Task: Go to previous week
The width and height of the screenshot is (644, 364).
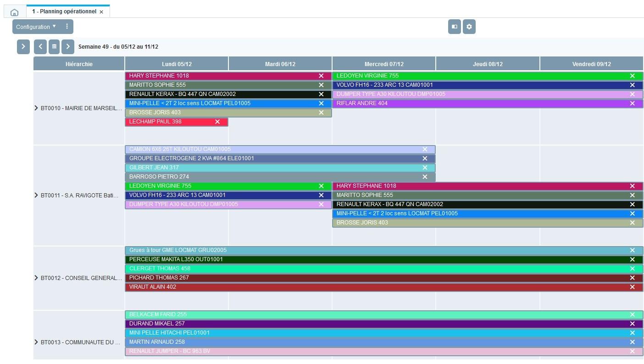Action: tap(40, 46)
